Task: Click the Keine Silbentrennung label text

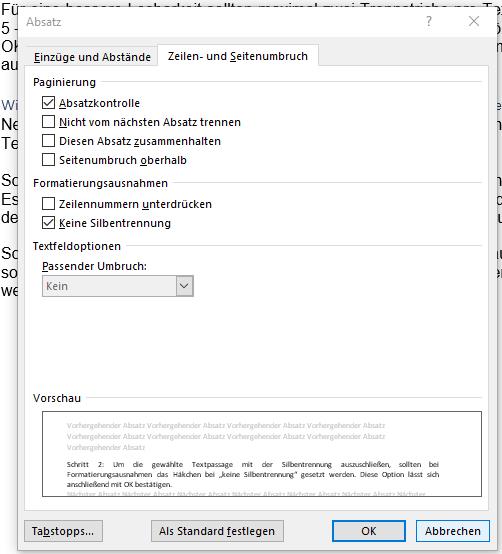Action: 115,223
